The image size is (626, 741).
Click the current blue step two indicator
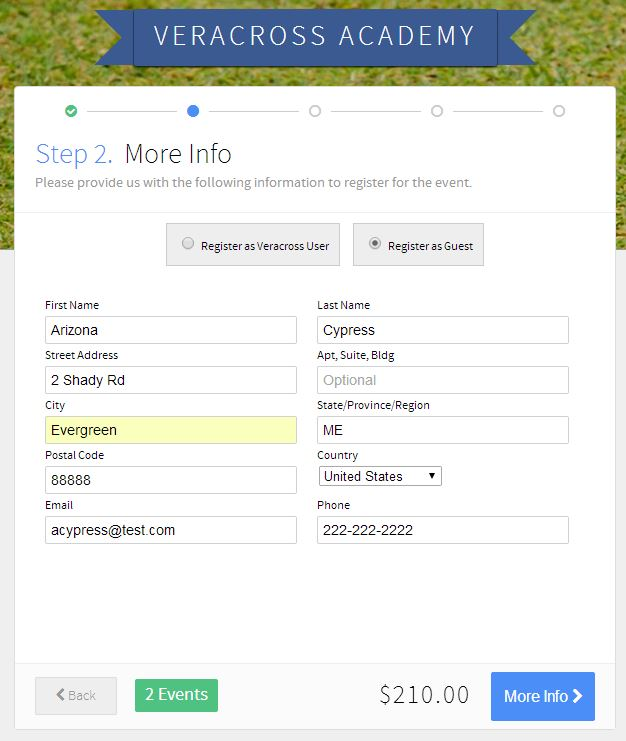click(193, 111)
